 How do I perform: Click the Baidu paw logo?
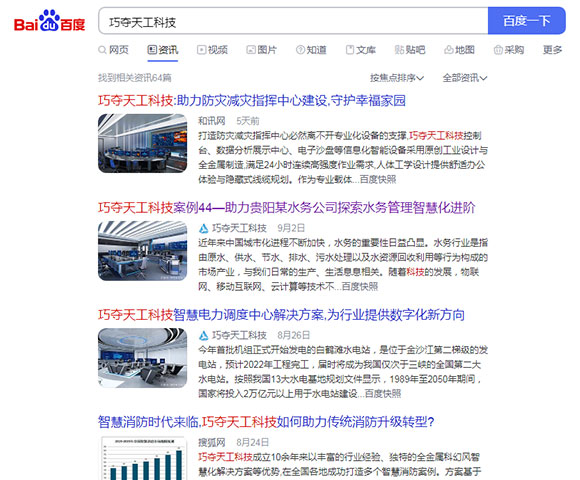coord(50,20)
